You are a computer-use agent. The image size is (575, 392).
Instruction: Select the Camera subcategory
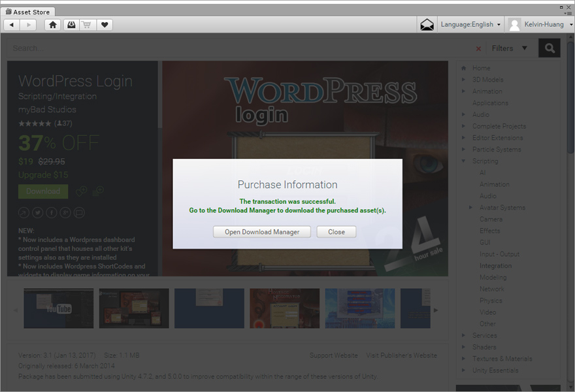(491, 219)
